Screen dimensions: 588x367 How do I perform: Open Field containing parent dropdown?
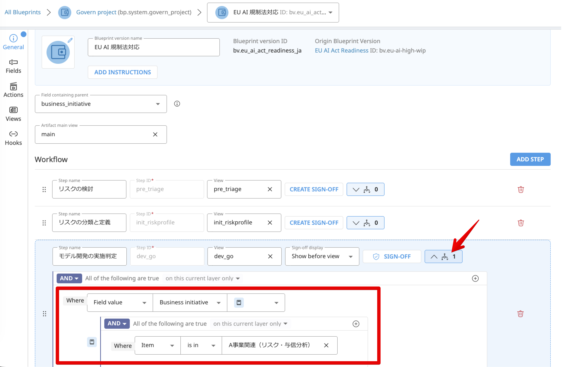point(101,104)
